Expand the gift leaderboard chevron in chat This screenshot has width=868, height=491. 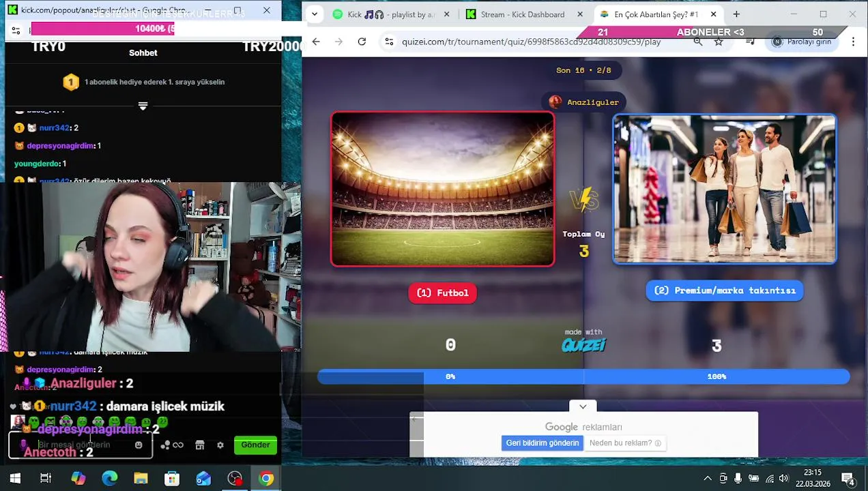(x=143, y=106)
